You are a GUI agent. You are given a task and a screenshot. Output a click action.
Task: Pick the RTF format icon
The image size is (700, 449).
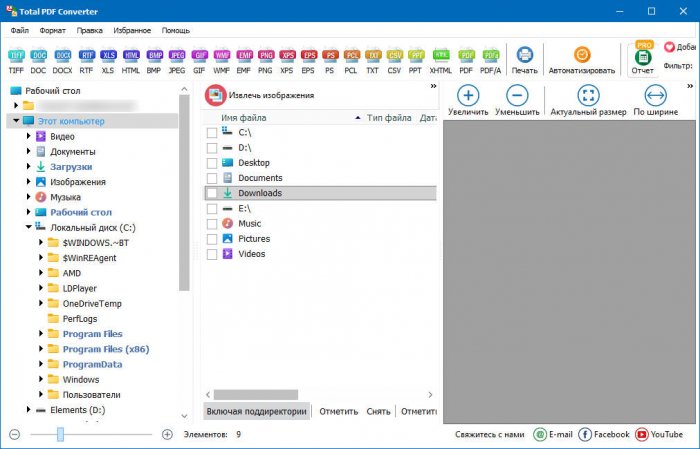(86, 56)
